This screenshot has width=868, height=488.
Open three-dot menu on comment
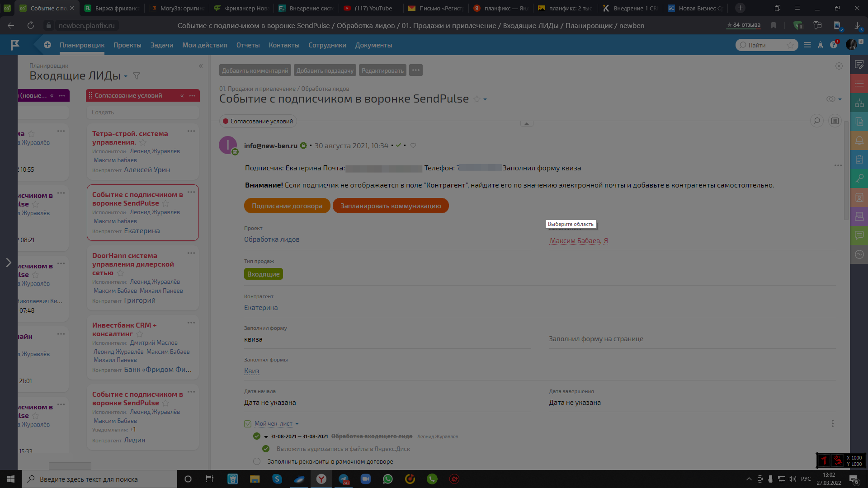838,165
